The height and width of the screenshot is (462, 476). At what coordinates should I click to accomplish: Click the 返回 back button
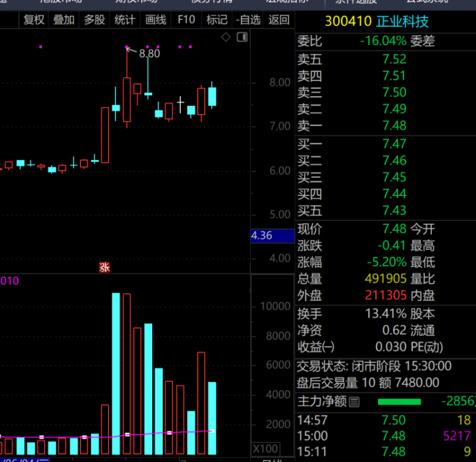279,20
